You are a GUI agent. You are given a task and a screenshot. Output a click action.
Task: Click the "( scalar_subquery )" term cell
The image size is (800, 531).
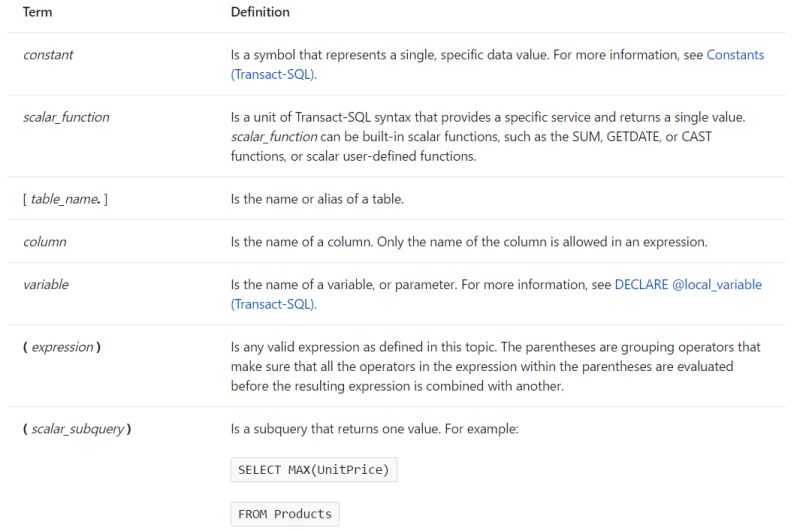point(77,429)
